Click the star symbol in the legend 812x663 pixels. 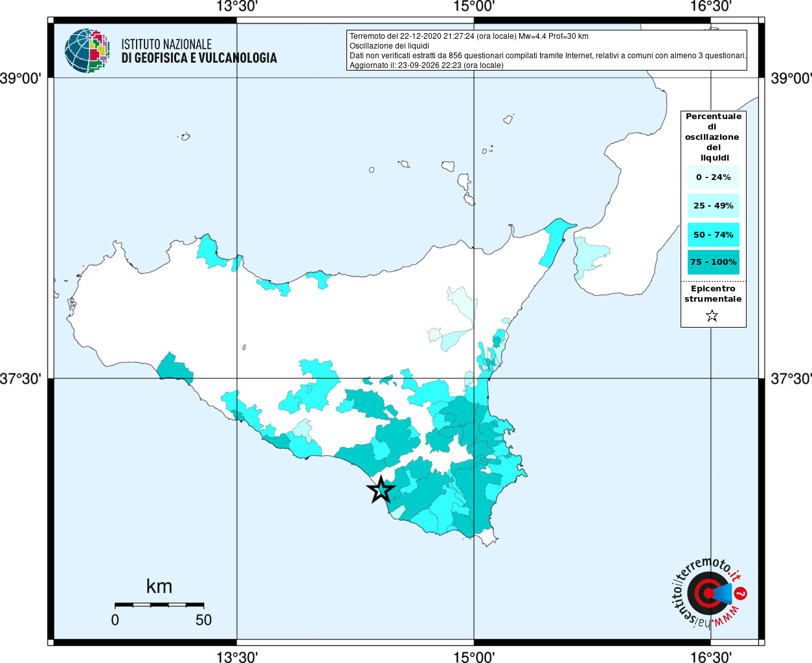[x=712, y=316]
